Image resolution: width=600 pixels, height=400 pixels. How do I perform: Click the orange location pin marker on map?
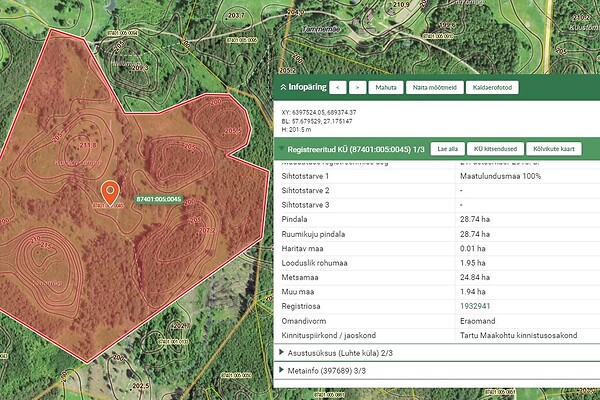(x=110, y=193)
